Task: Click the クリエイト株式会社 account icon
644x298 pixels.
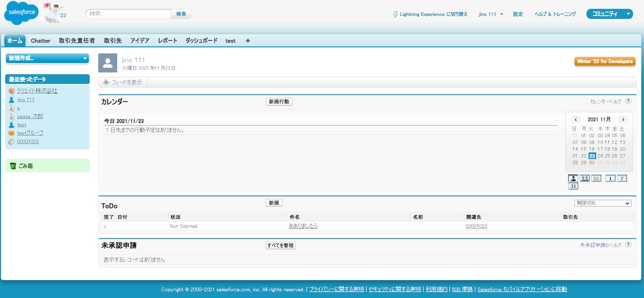Action: 12,91
